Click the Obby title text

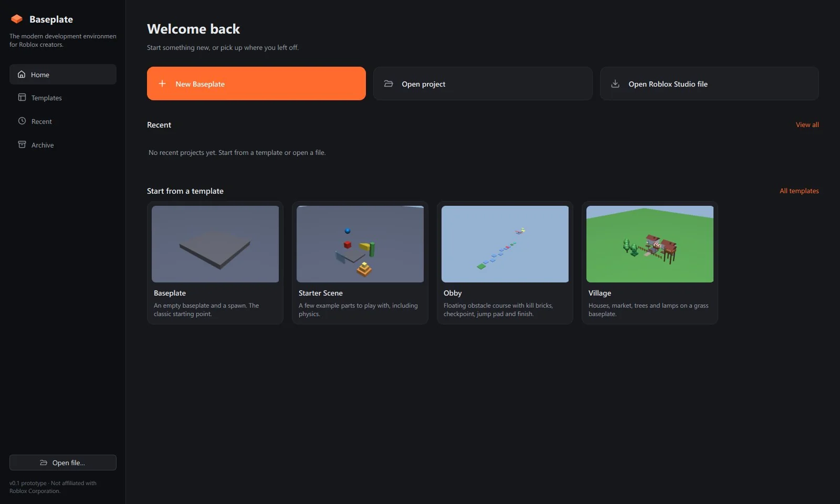click(453, 293)
